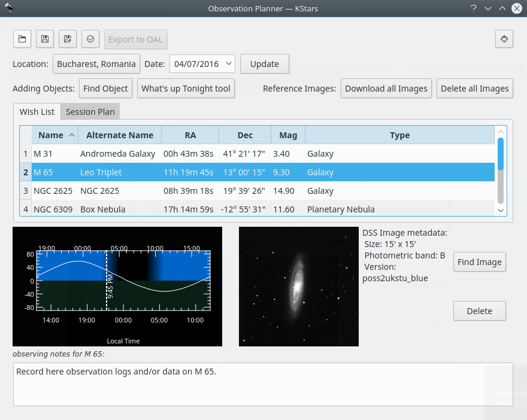Screen dimensions: 527x420
Task: Click the title bar help question mark
Action: tap(473, 8)
